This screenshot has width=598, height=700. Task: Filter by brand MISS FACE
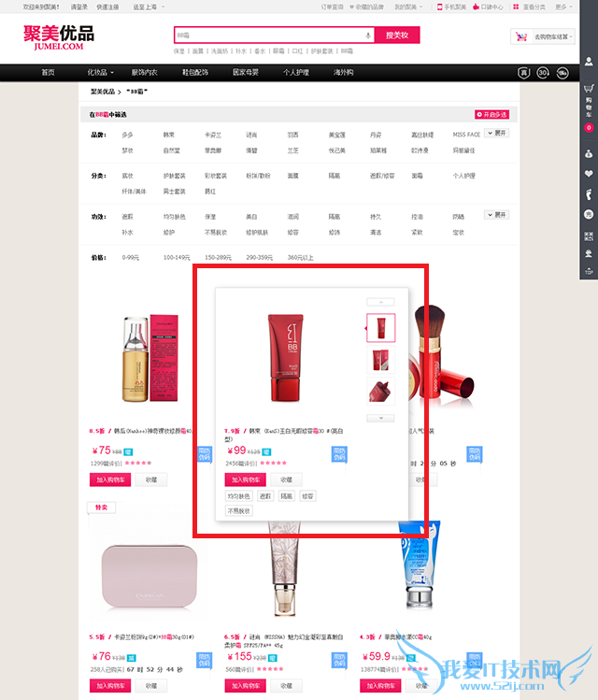click(466, 135)
